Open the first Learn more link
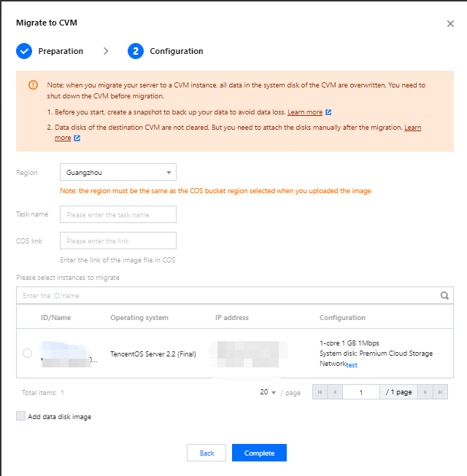467x476 pixels. pyautogui.click(x=305, y=112)
